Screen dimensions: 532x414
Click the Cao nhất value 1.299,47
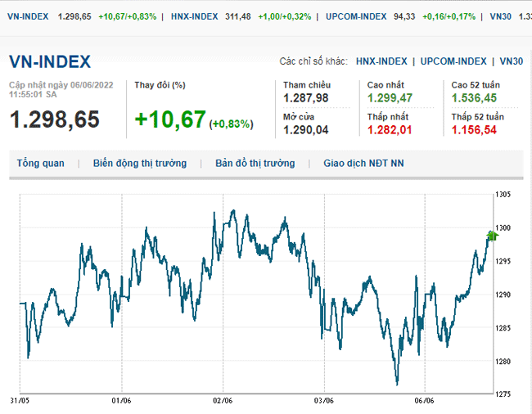pyautogui.click(x=390, y=98)
